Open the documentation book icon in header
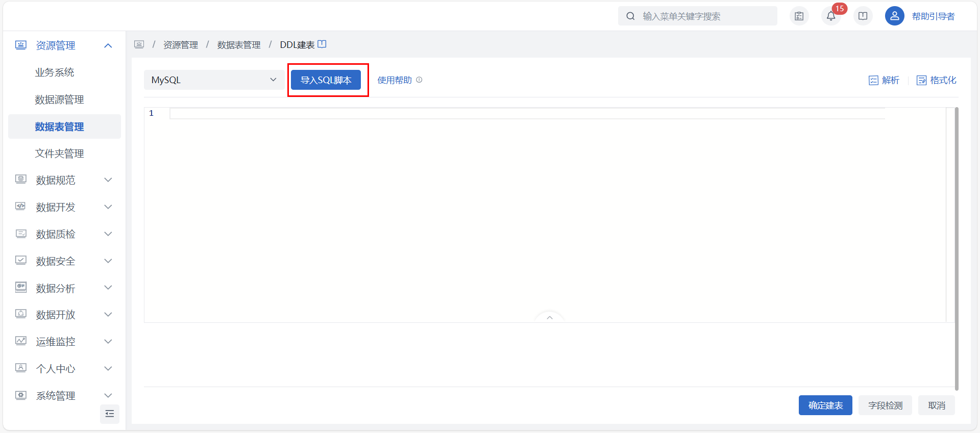Viewport: 980px width, 433px height. click(x=863, y=16)
